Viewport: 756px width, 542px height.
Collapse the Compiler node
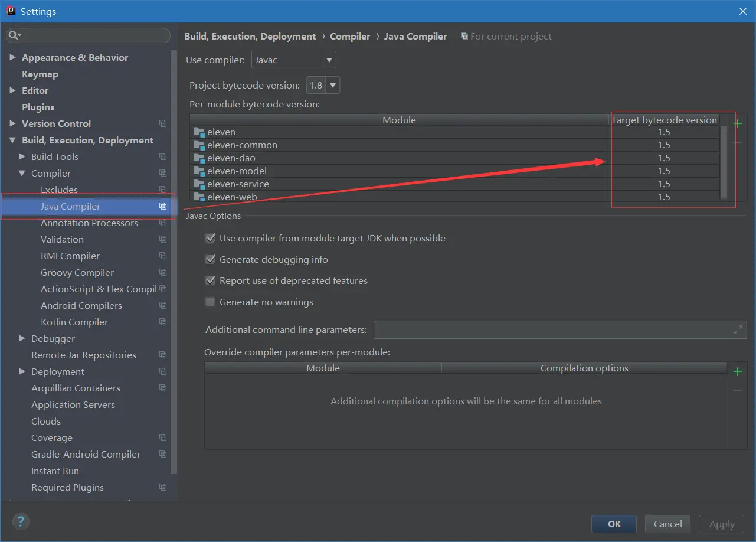(x=22, y=174)
